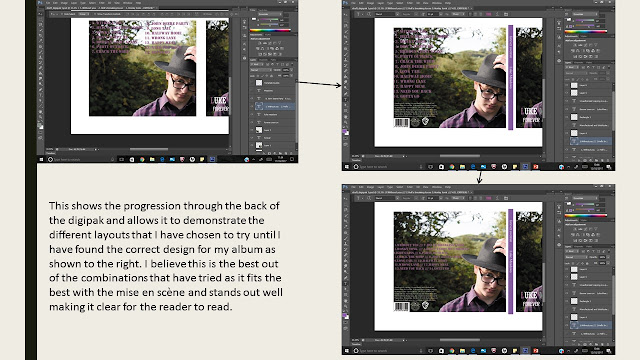Select the Rectangular Marquee tool in lower-right Photoshop window
Viewport: 640px width, 360px height.
coord(346,204)
